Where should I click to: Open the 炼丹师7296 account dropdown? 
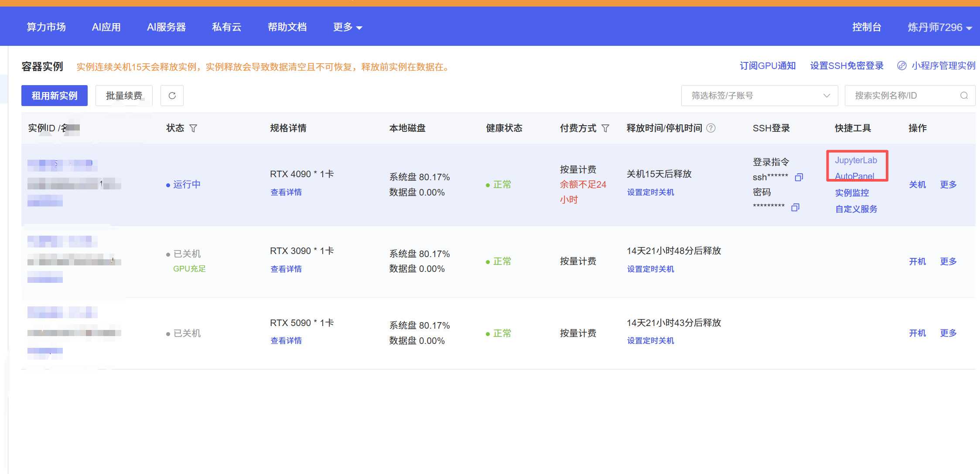click(939, 27)
